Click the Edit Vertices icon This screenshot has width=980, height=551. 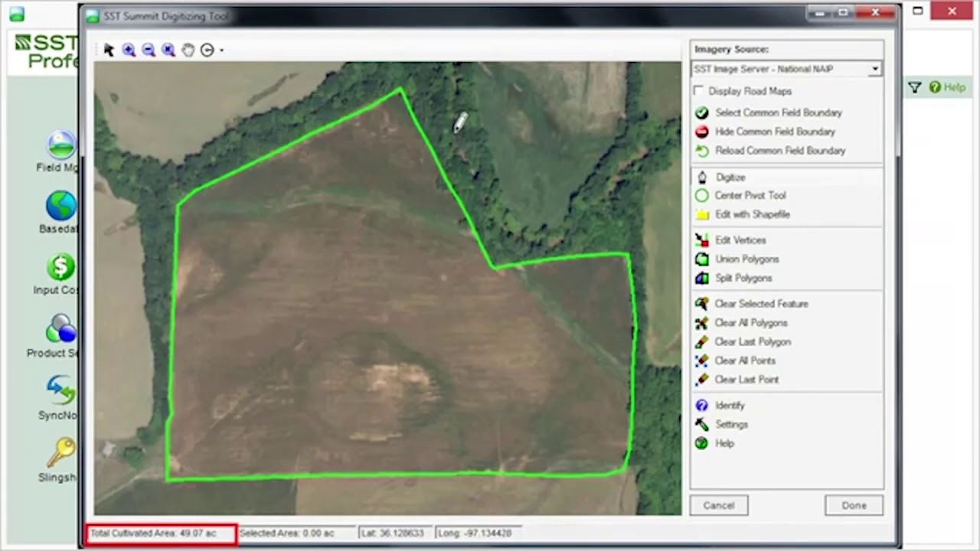[701, 240]
